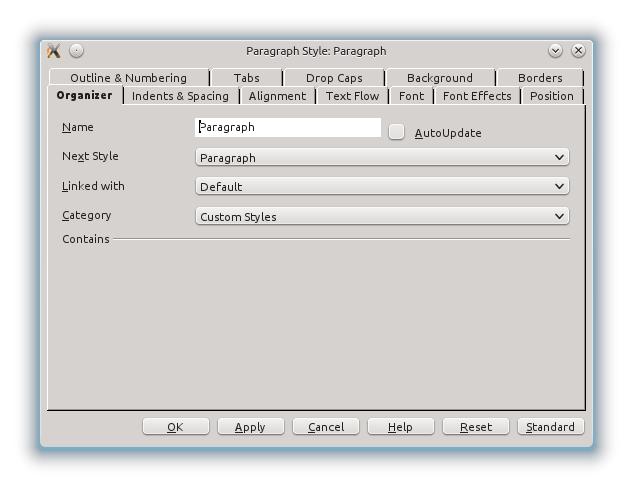Go to the Text Flow tab

[x=352, y=96]
